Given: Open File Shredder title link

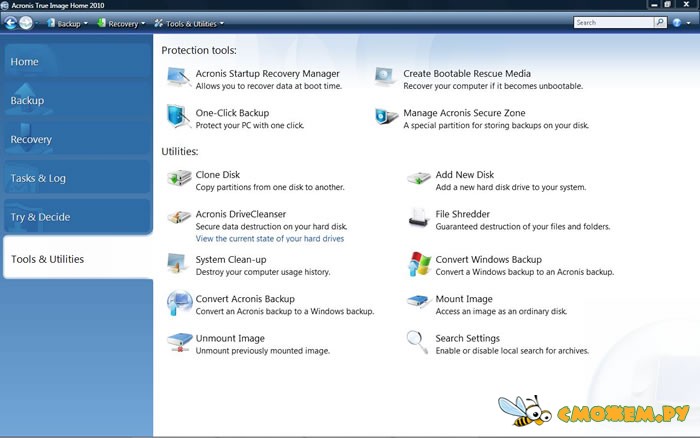Looking at the screenshot, I should click(x=462, y=214).
